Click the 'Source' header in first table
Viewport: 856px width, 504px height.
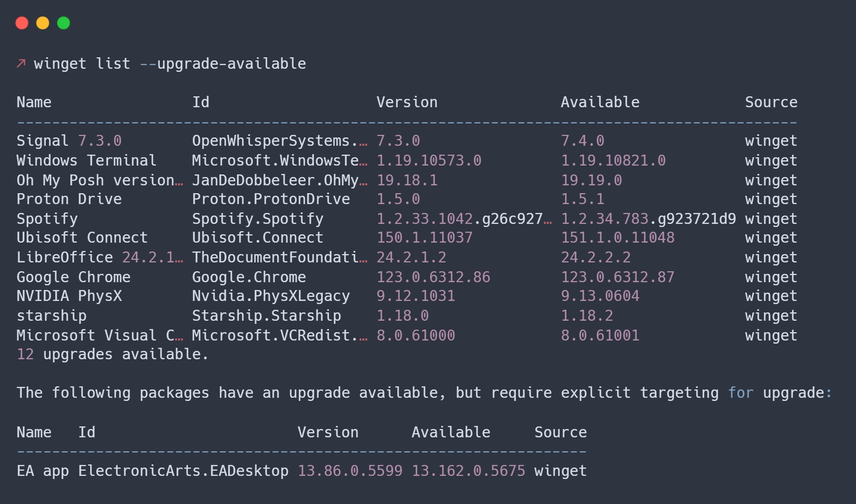click(x=771, y=102)
